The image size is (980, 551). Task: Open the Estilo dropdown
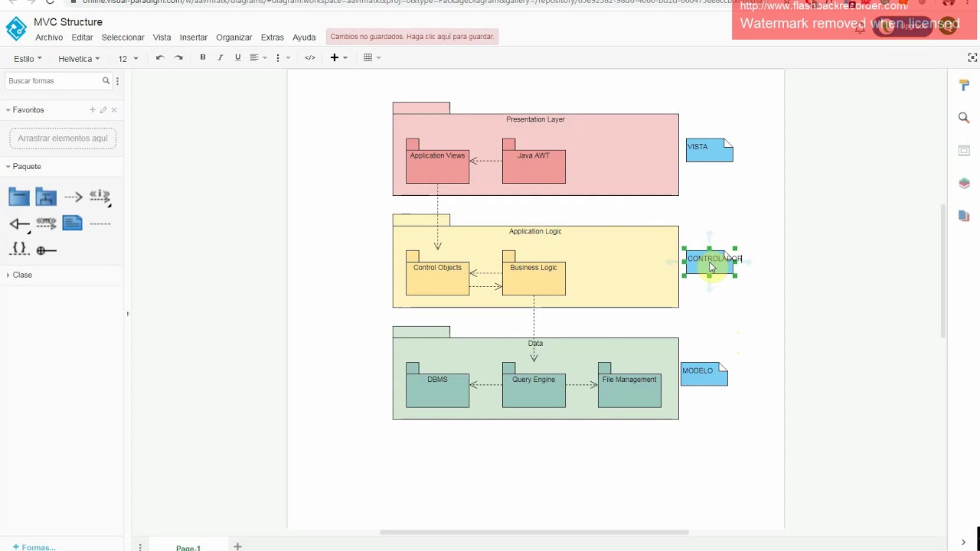[28, 58]
